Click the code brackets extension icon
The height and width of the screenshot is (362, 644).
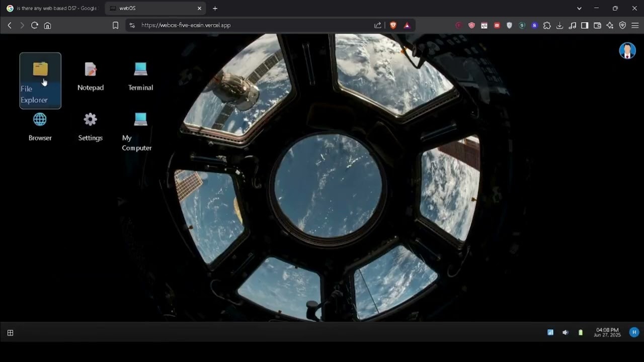[x=484, y=25]
